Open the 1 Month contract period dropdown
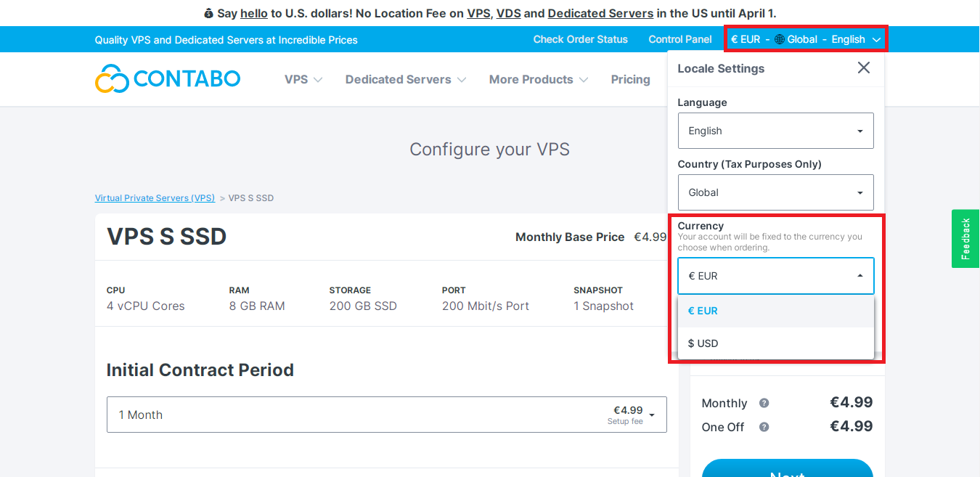The height and width of the screenshot is (477, 980). (387, 415)
